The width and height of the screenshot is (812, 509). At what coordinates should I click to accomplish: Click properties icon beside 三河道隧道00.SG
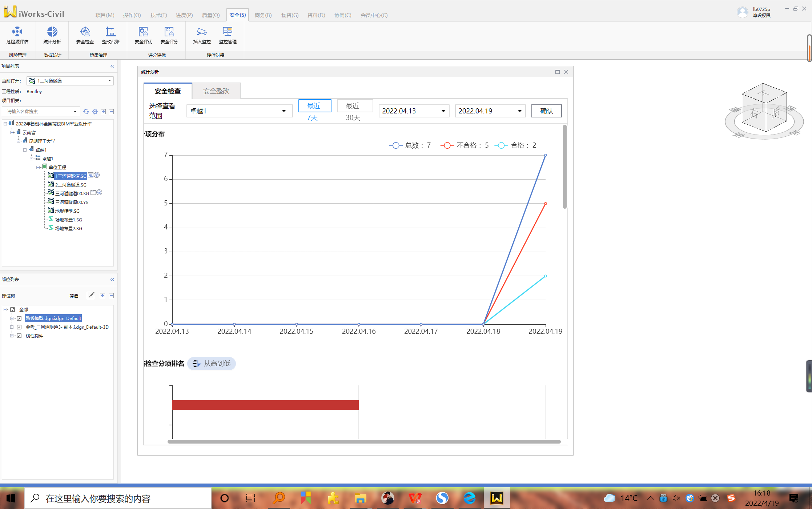click(x=93, y=192)
